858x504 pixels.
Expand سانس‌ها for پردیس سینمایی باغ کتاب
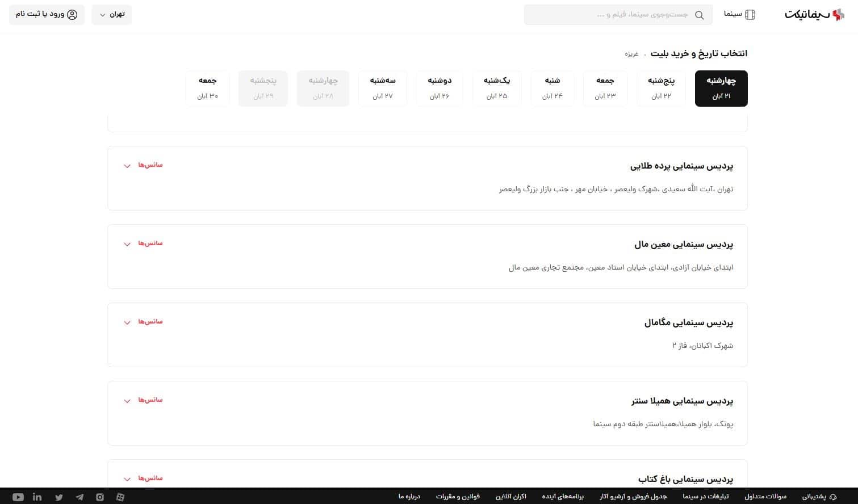[143, 478]
